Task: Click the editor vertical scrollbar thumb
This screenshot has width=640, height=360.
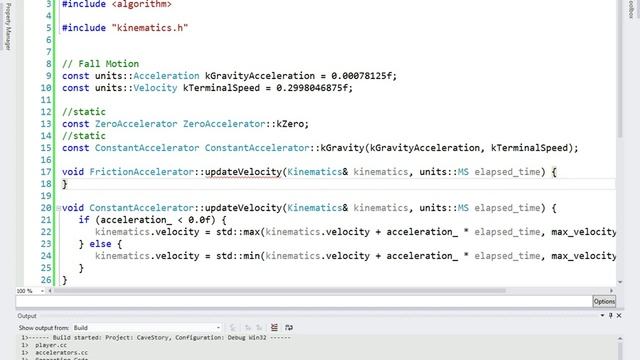Action: (x=620, y=69)
